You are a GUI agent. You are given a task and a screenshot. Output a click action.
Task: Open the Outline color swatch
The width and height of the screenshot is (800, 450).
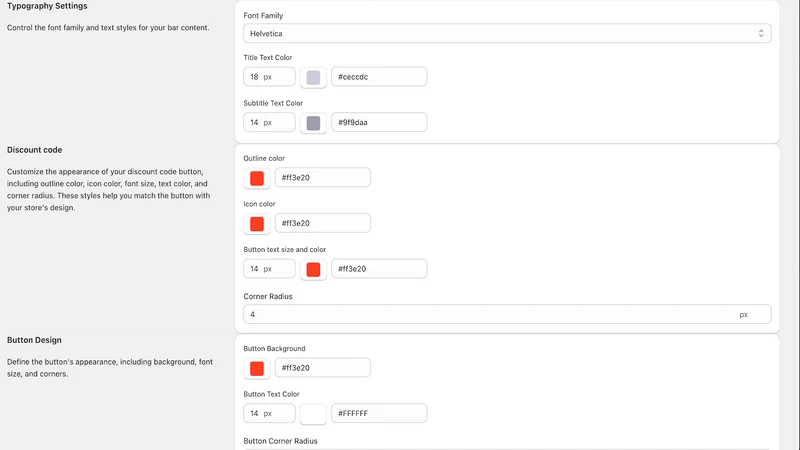pos(257,178)
